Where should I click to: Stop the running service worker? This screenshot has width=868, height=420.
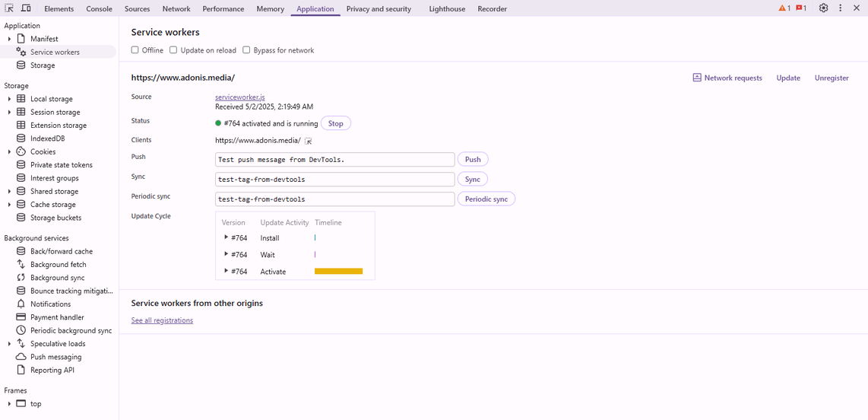coord(335,123)
